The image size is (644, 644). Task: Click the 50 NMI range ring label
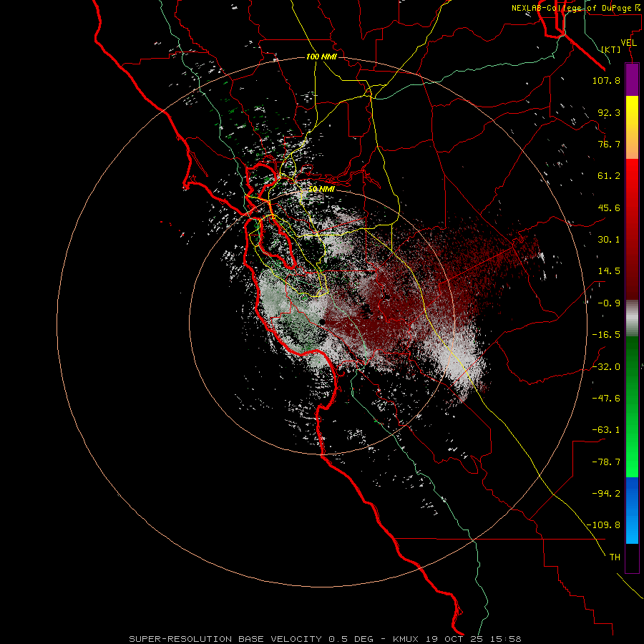tap(321, 189)
